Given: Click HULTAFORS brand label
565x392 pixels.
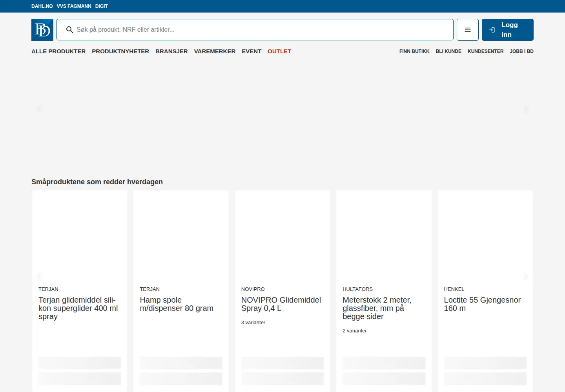Looking at the screenshot, I should pyautogui.click(x=357, y=289).
